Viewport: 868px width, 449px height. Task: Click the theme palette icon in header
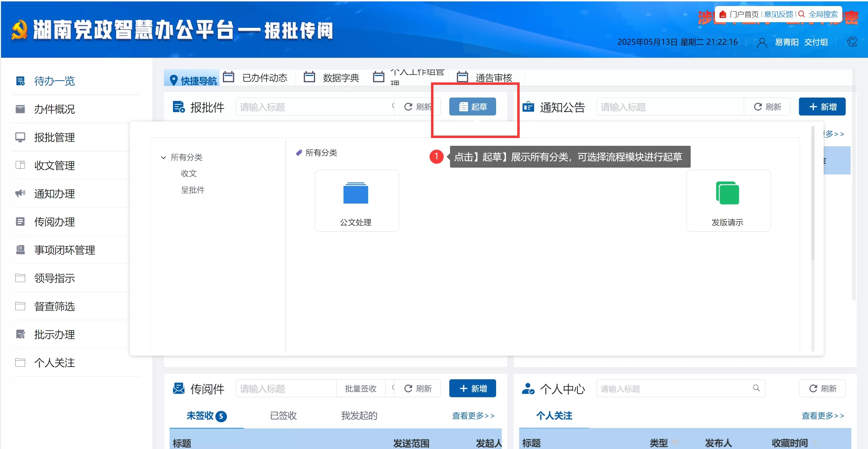(x=852, y=42)
